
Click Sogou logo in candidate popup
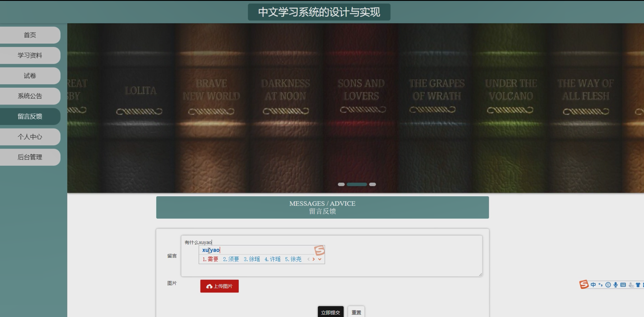(x=319, y=250)
